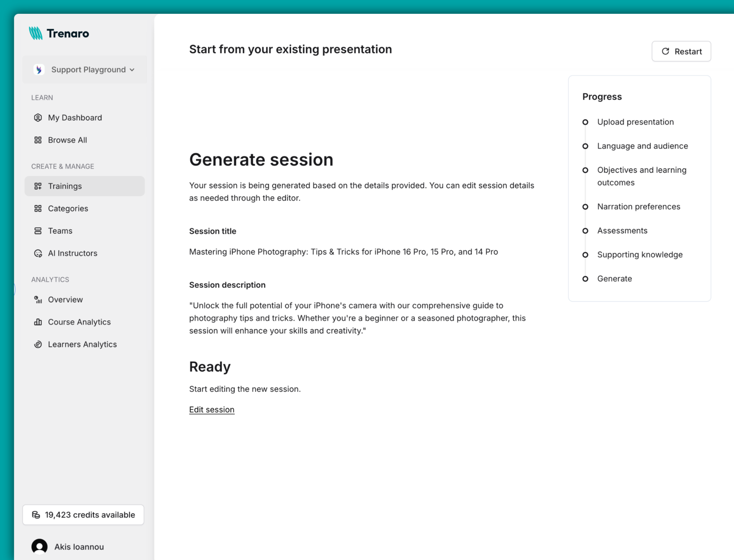Click the Generate step marker

click(585, 279)
